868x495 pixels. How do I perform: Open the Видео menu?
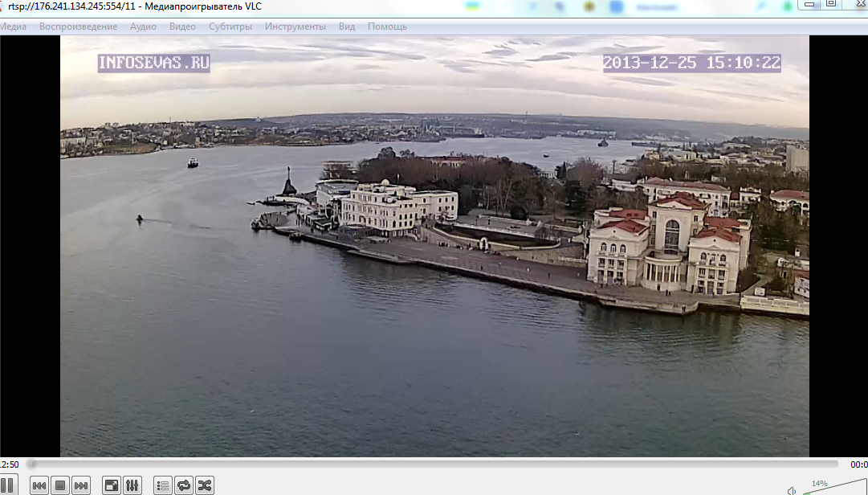(x=182, y=27)
